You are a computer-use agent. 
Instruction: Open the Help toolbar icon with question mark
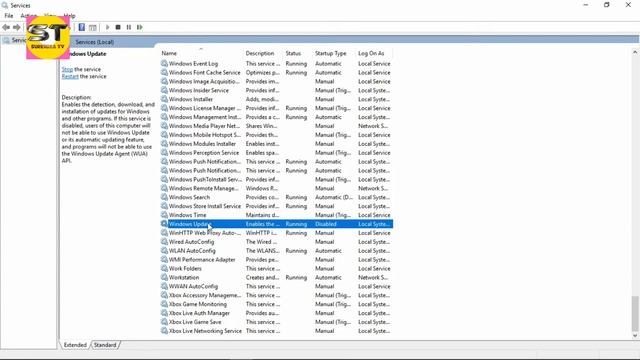pyautogui.click(x=82, y=27)
